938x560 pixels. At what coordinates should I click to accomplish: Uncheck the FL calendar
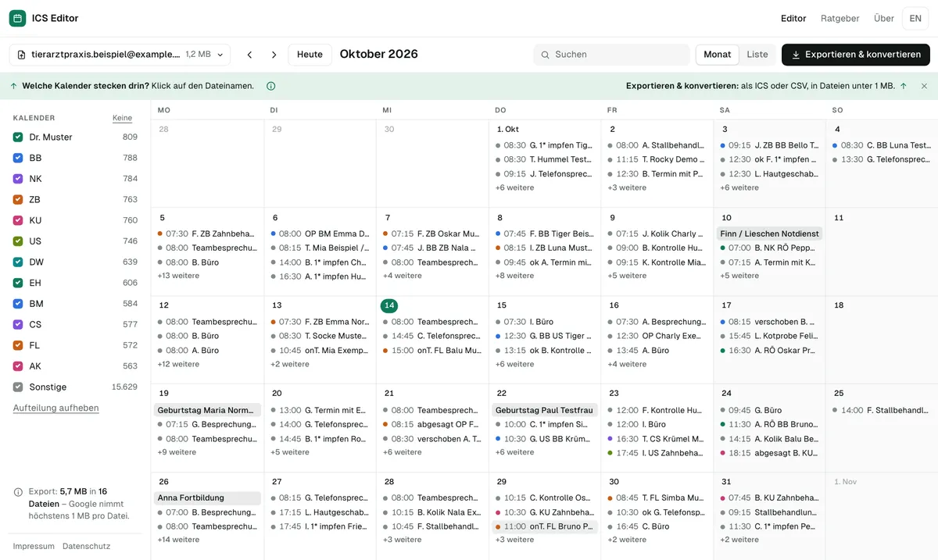(x=18, y=345)
